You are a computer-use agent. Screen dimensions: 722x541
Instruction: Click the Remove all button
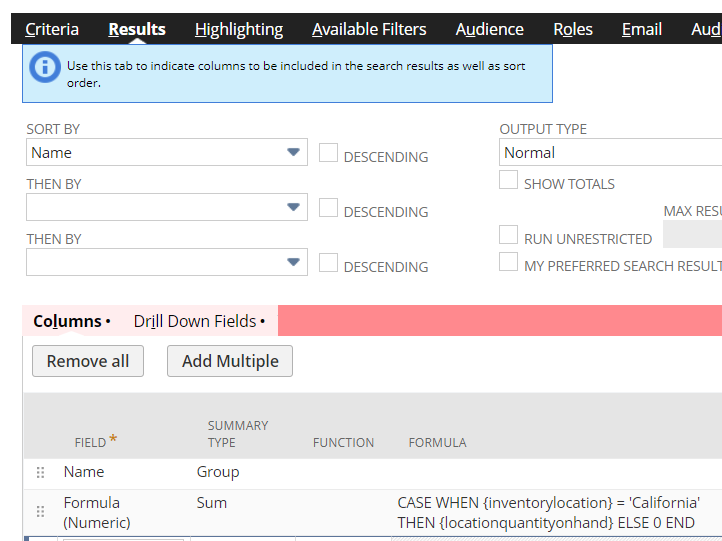[x=88, y=361]
